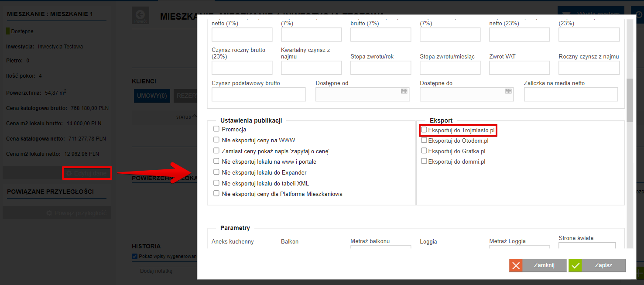Click the netto (7%) input field
Screen dimensions: 644x285
[x=242, y=34]
